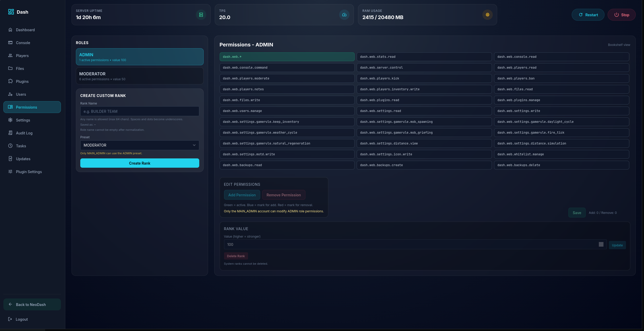Click the Back to NeoDash arrow icon
The height and width of the screenshot is (331, 644).
tap(10, 304)
